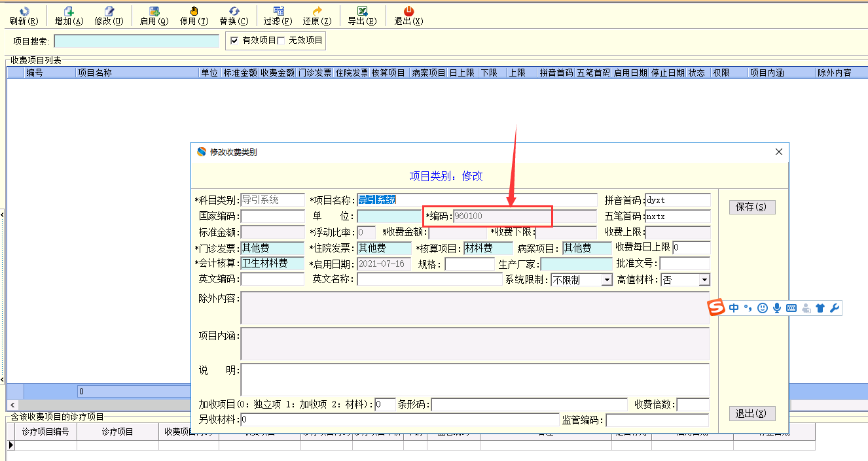Click the 刷新 refresh toolbar icon
The height and width of the screenshot is (461, 868).
(24, 11)
